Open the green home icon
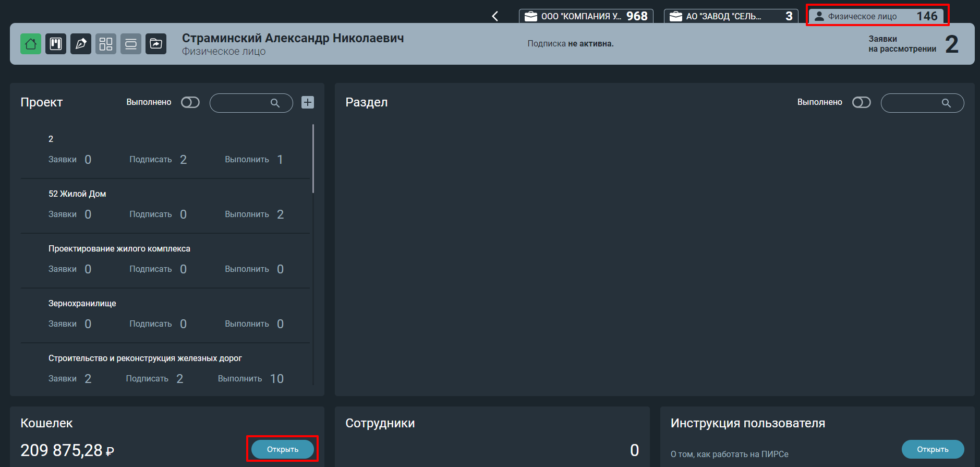Image resolution: width=980 pixels, height=467 pixels. [x=31, y=44]
